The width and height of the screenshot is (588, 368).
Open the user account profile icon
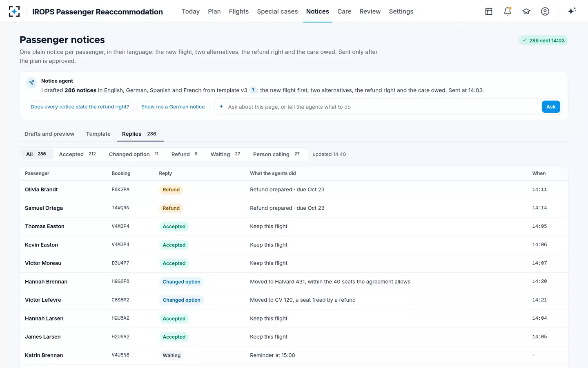pyautogui.click(x=545, y=11)
